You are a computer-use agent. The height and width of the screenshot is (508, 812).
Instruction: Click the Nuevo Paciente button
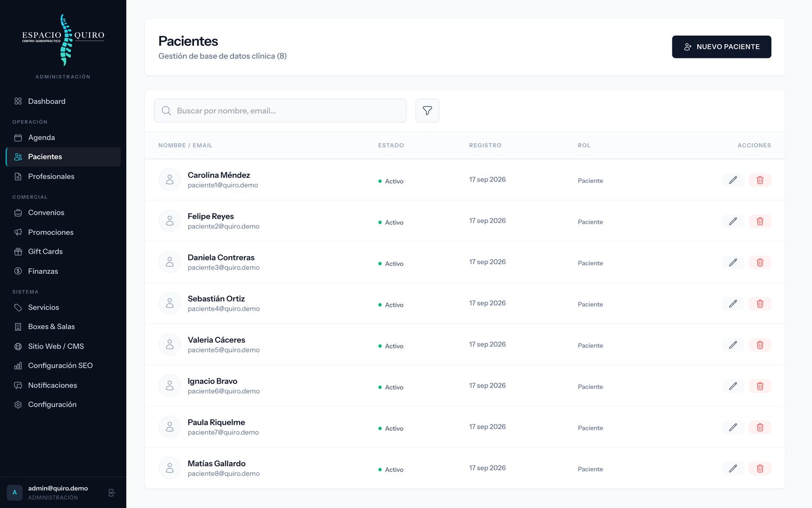722,47
